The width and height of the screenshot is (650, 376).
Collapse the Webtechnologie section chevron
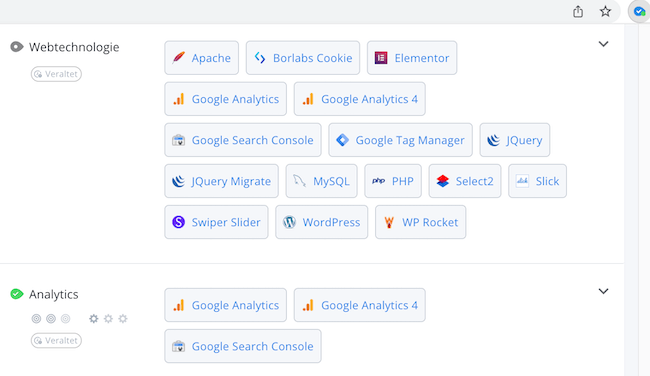[x=604, y=44]
